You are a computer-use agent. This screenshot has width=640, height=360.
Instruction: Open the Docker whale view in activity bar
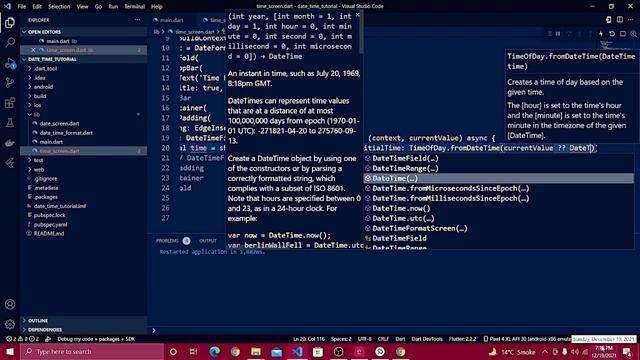click(x=10, y=143)
